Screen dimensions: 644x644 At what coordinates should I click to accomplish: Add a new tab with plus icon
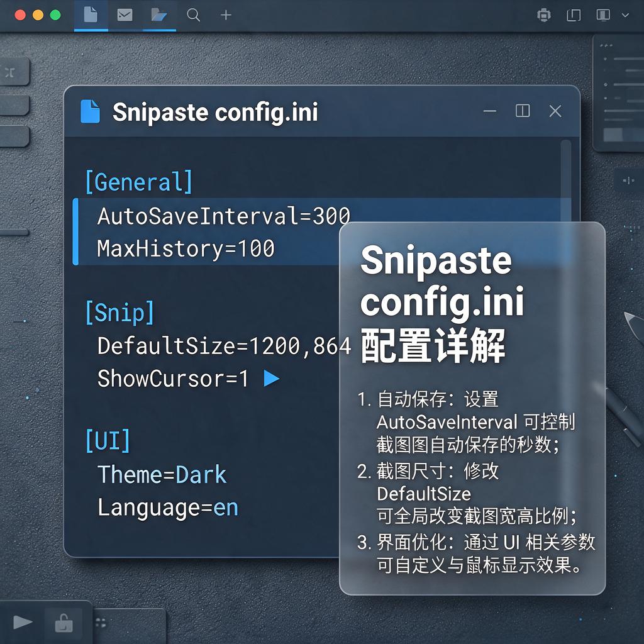tap(226, 15)
